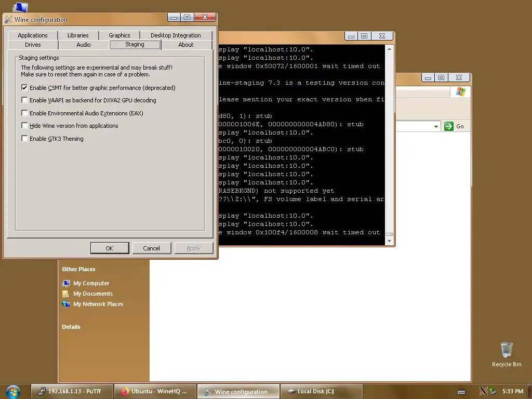The height and width of the screenshot is (399, 532).
Task: Switch to the Applications tab
Action: (x=33, y=35)
